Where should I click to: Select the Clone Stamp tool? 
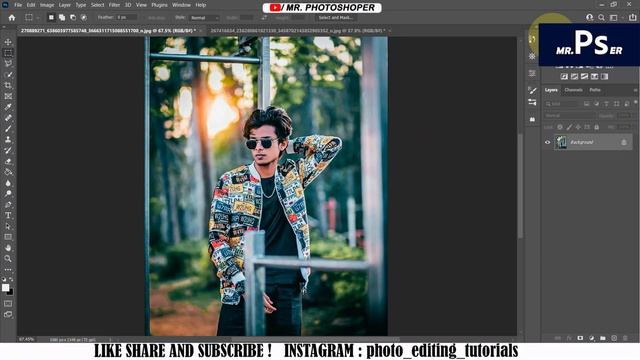8,140
